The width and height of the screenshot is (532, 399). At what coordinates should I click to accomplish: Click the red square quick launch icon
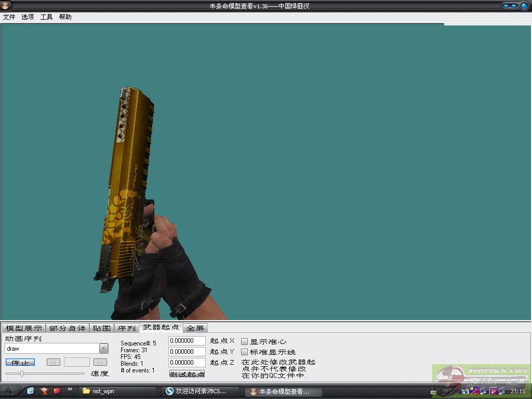[x=57, y=391]
